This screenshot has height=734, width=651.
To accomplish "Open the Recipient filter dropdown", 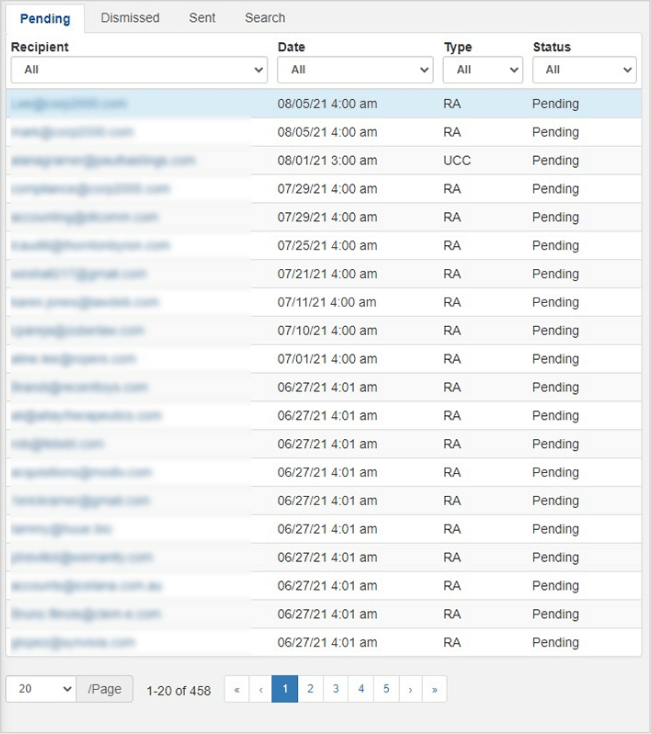I will [x=139, y=70].
